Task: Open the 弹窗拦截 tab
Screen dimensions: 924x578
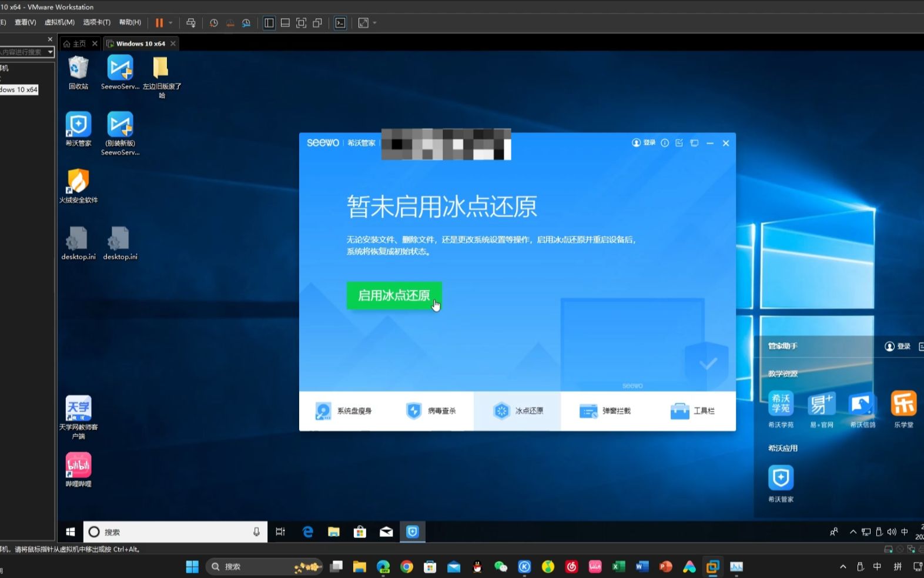Action: tap(605, 411)
